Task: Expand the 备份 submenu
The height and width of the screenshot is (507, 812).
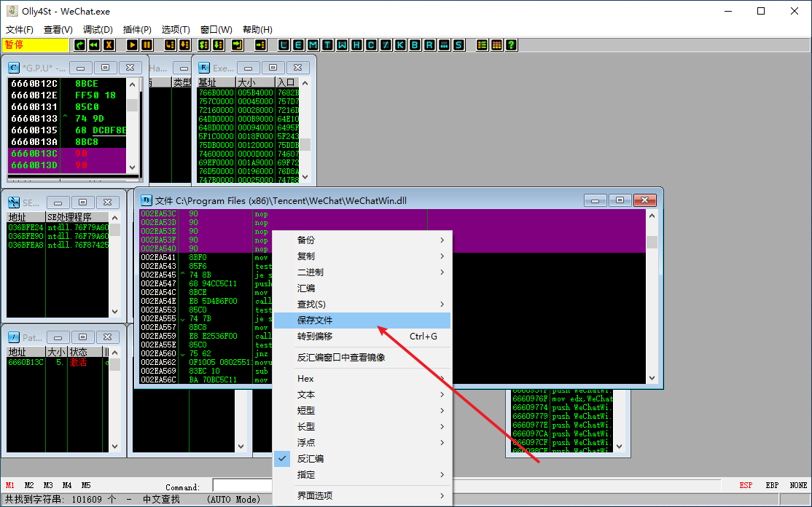Action: [362, 240]
